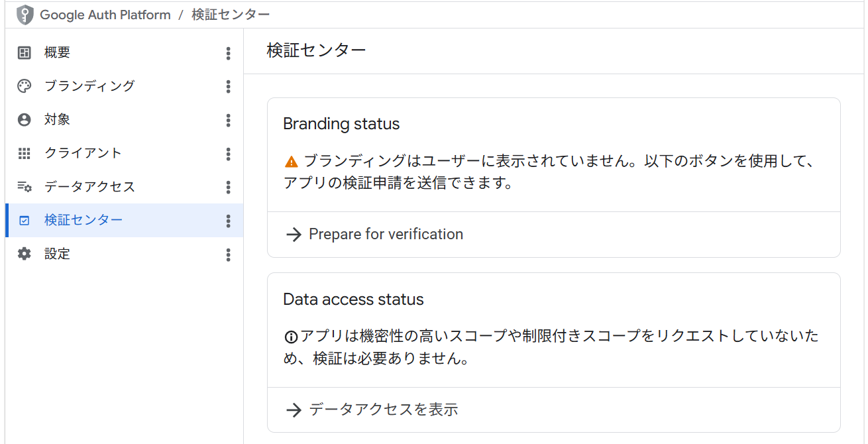Image resolution: width=868 pixels, height=444 pixels.
Task: Select the 検証センター sidebar item
Action: coord(124,220)
